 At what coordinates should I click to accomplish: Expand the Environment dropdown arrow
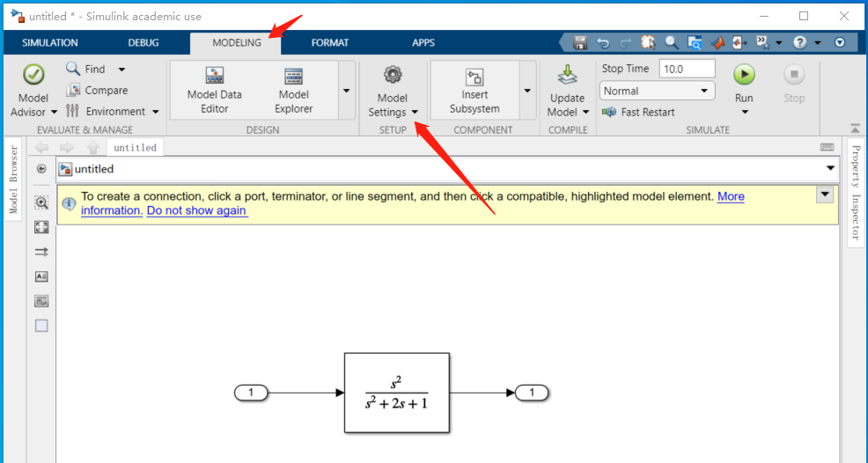click(x=156, y=112)
